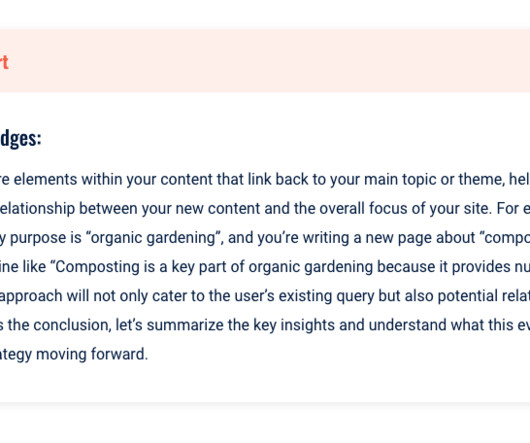Image resolution: width=530 pixels, height=443 pixels.
Task: Click the bold heading ending in "dges:"
Action: tap(20, 139)
